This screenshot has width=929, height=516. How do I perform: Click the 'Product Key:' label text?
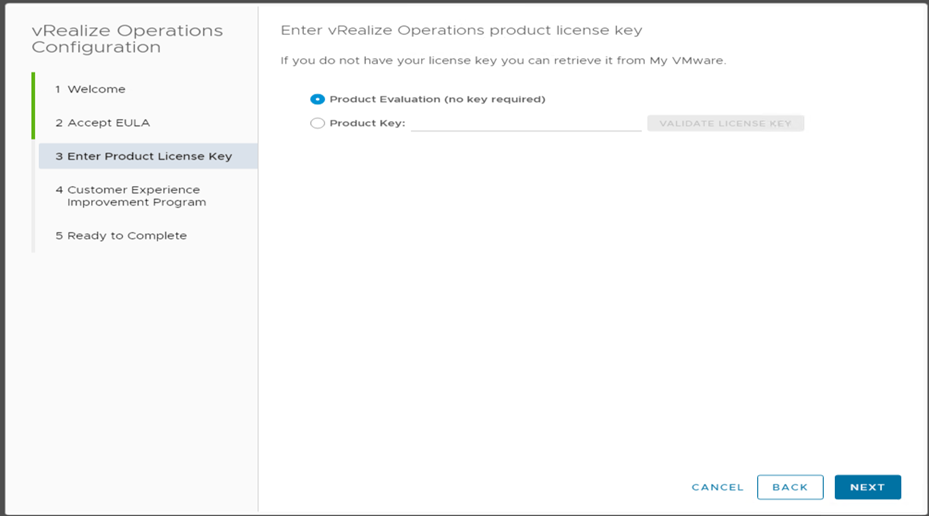tap(367, 123)
